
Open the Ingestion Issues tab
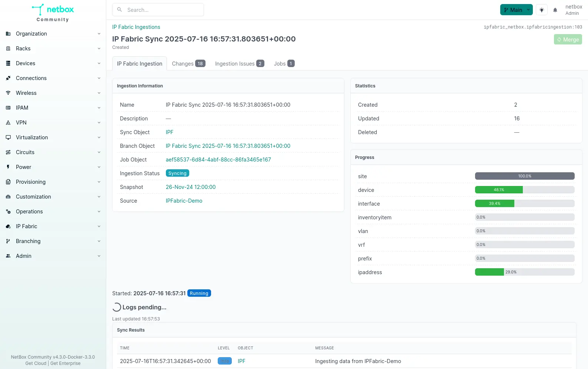239,64
